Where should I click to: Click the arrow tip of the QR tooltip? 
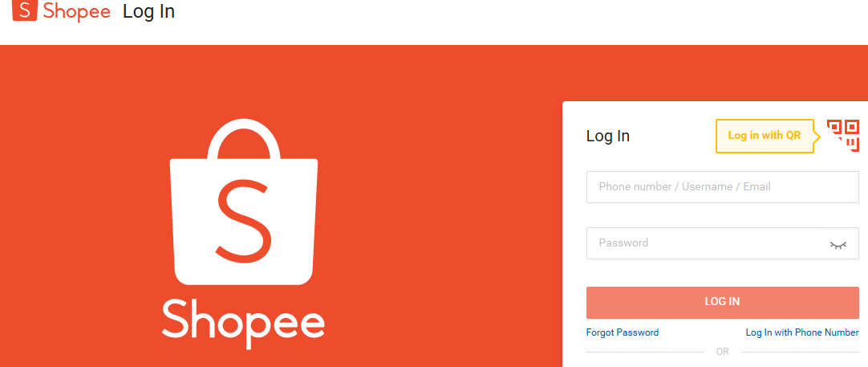coord(817,136)
